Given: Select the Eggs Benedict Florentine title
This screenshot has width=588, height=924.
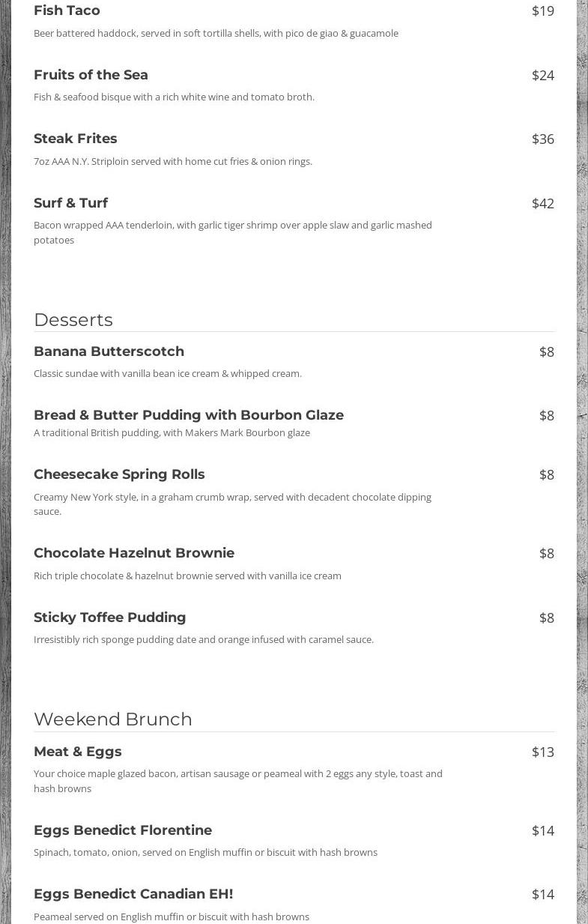Looking at the screenshot, I should (x=123, y=830).
